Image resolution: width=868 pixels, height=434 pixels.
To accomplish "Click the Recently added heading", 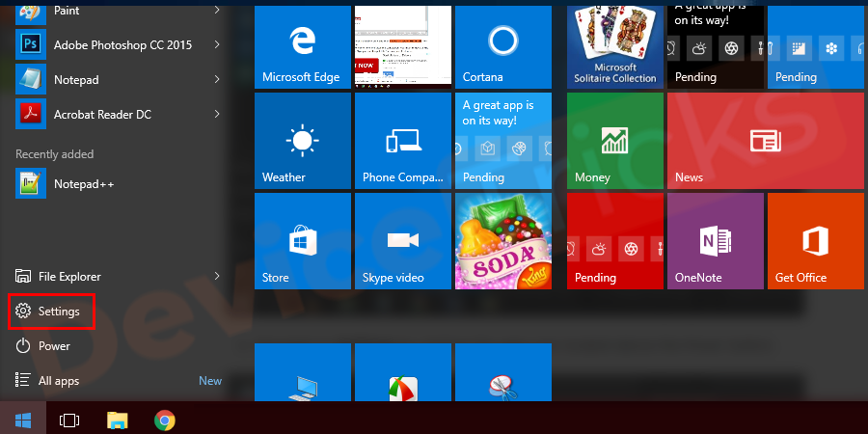I will click(54, 154).
